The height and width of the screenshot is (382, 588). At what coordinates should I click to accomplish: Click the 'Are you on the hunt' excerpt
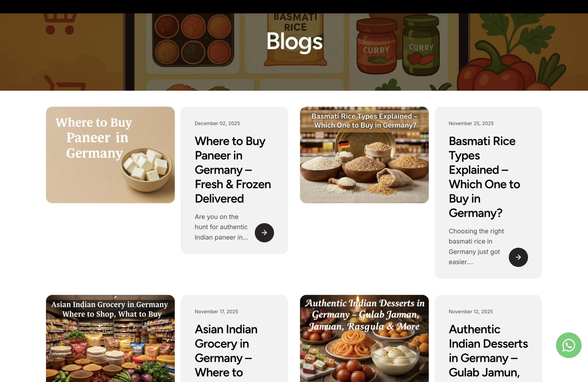point(221,227)
